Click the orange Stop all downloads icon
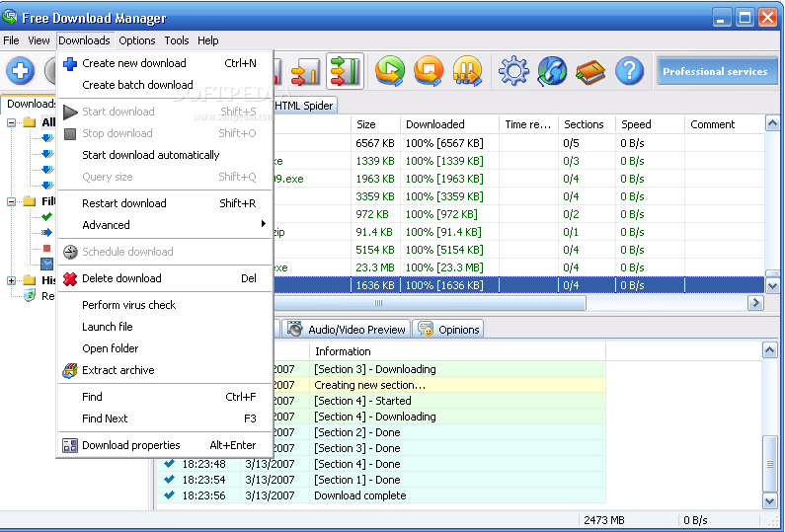The image size is (785, 532). point(429,70)
